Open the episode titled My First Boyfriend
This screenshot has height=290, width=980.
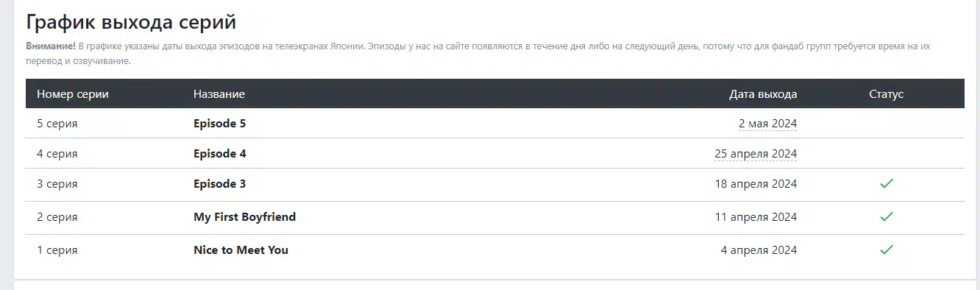(244, 217)
